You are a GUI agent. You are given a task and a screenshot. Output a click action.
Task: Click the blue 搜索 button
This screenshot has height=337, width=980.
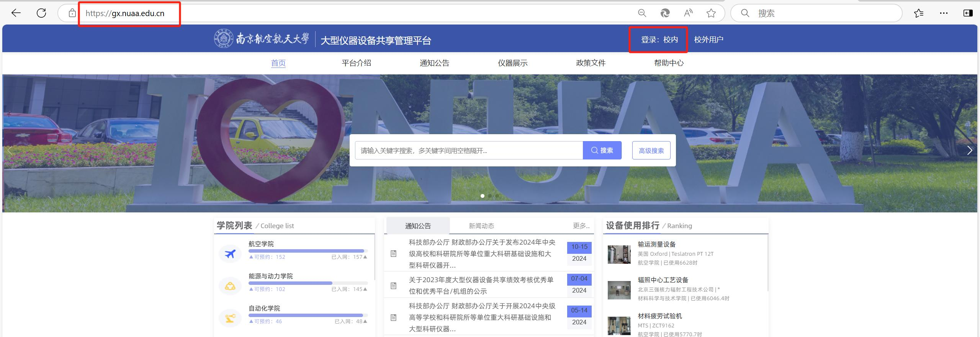(602, 150)
